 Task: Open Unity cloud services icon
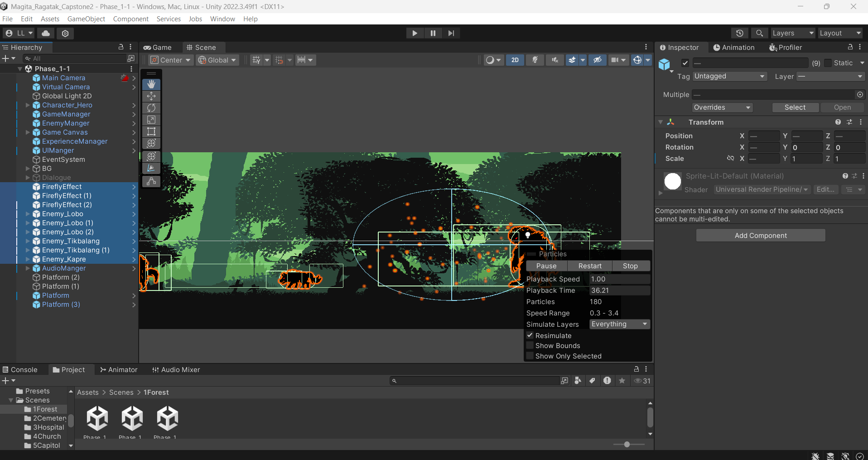point(46,33)
